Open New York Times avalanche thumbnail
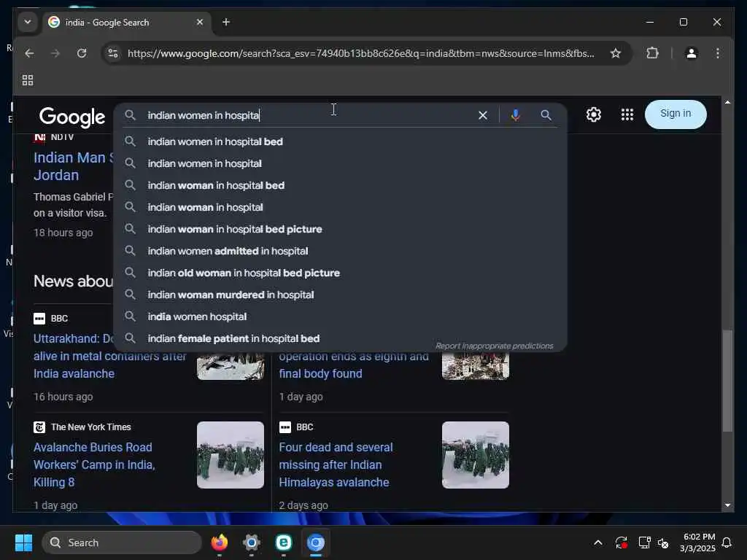 pyautogui.click(x=230, y=455)
